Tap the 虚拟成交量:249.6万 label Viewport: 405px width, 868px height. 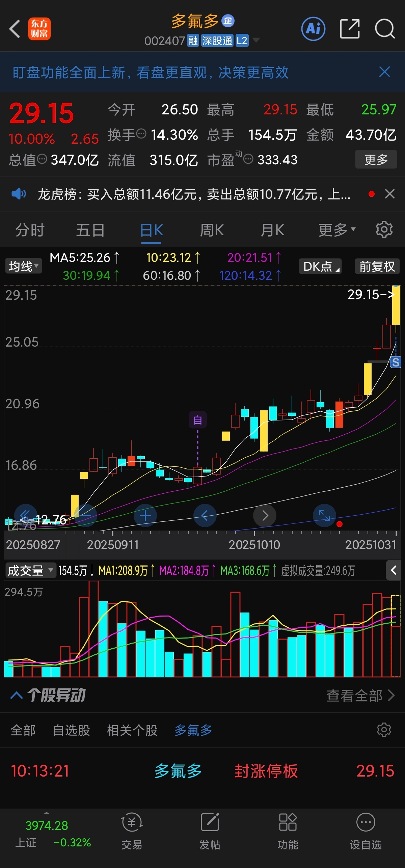point(318,571)
